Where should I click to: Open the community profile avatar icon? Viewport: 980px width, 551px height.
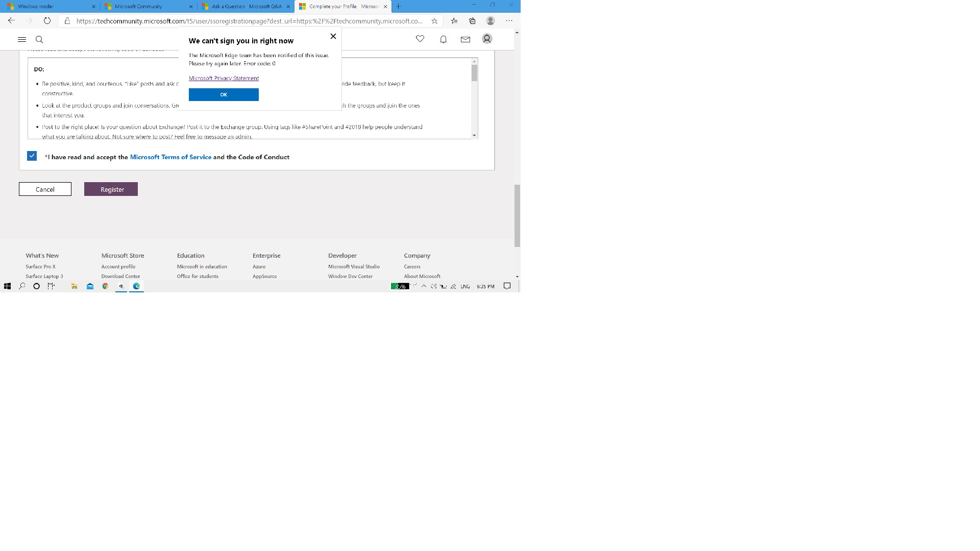point(486,39)
